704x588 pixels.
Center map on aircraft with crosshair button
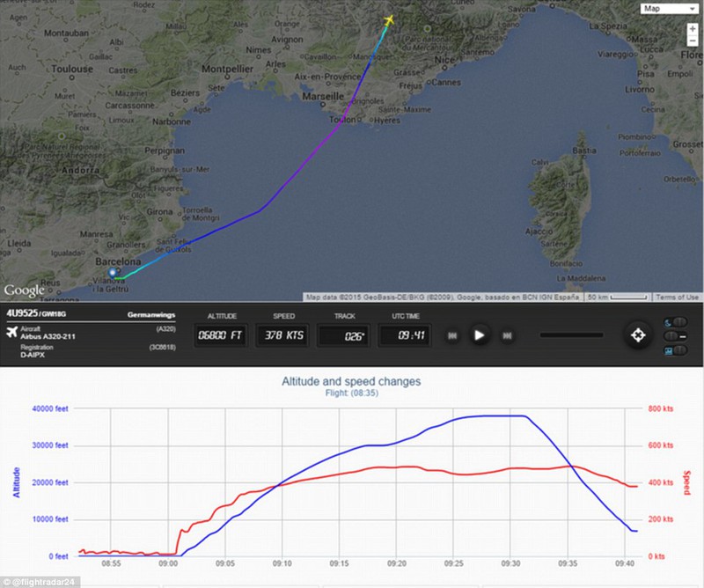tap(638, 335)
